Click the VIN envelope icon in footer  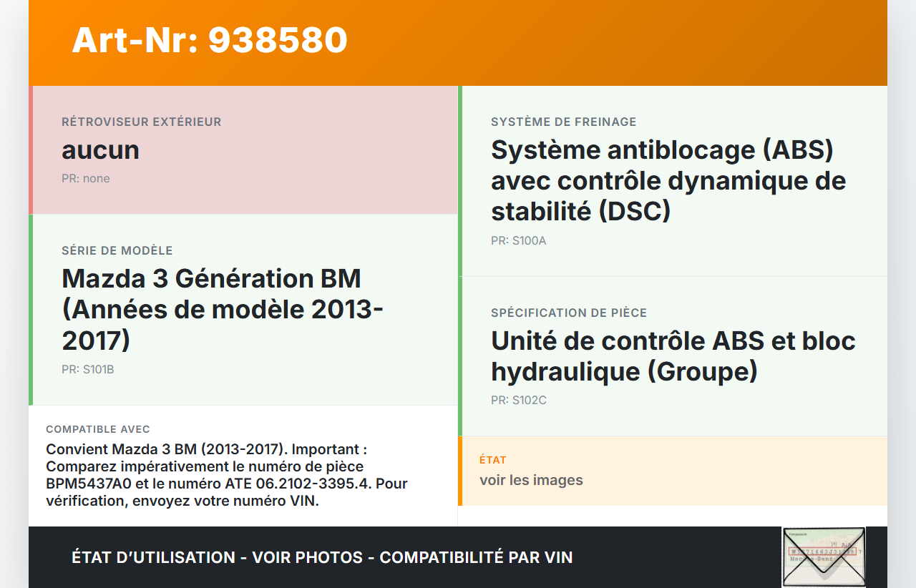[823, 557]
